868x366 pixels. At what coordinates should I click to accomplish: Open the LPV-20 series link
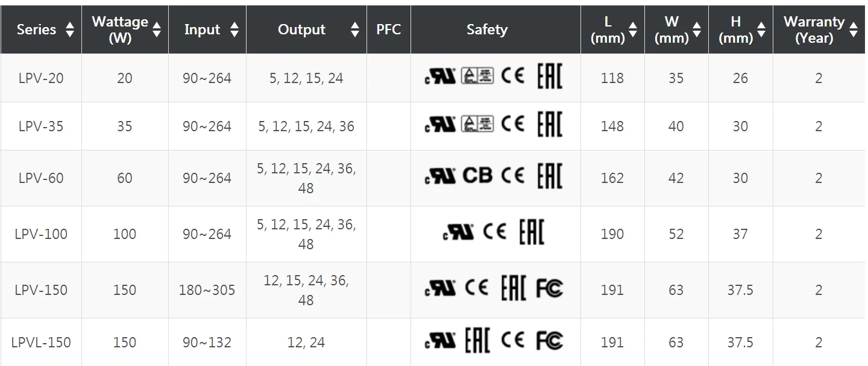[41, 78]
